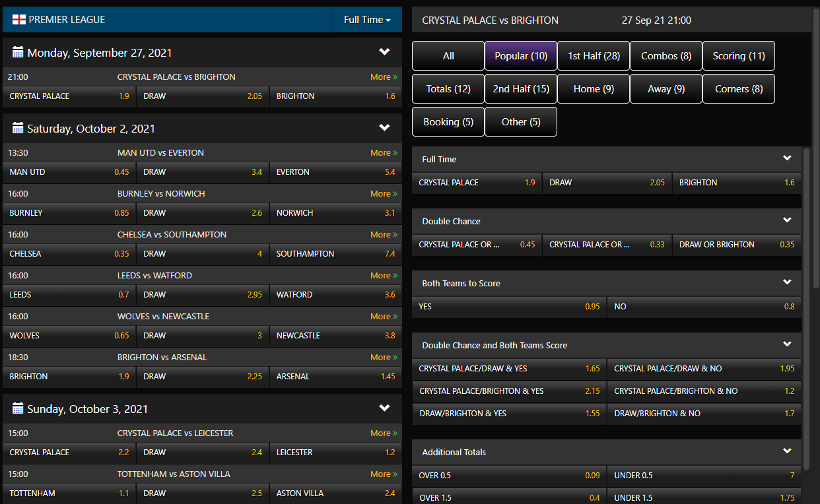Select Over 0.5 at 0.09
Viewport: 820px width, 504px height.
(x=509, y=476)
